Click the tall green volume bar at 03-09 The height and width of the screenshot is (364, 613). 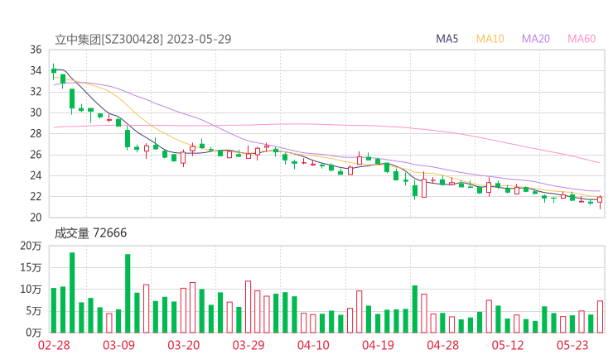pyautogui.click(x=128, y=294)
